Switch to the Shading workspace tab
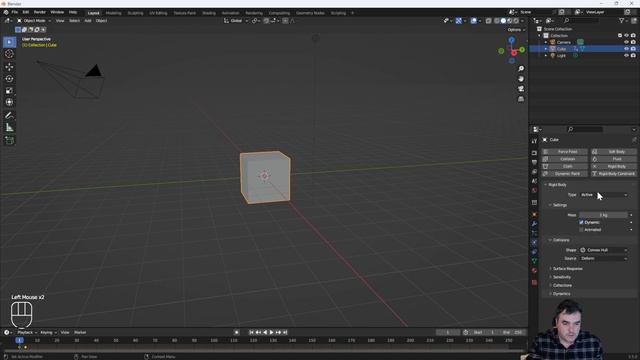This screenshot has width=640, height=360. point(209,13)
